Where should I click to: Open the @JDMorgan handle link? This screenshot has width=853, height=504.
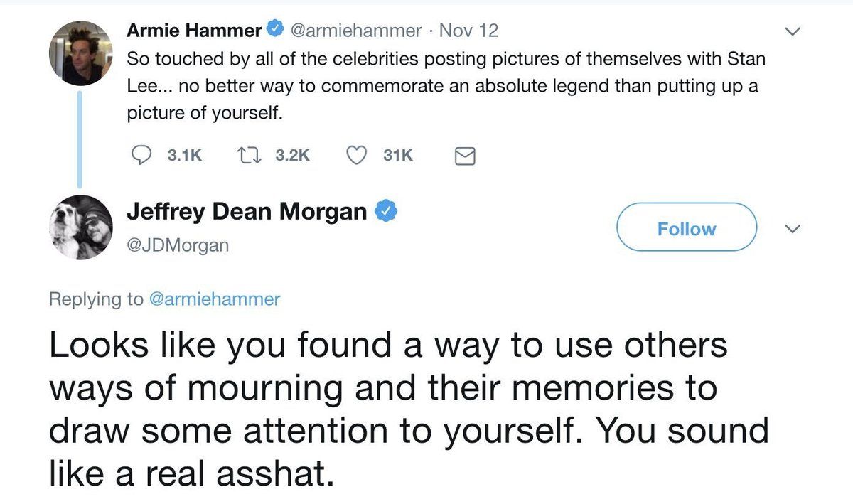click(x=178, y=245)
